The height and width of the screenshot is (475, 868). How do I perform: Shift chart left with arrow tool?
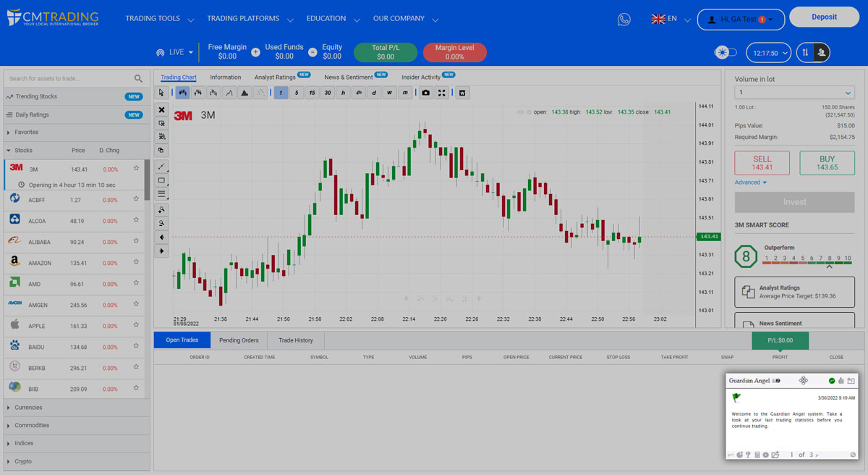162,237
